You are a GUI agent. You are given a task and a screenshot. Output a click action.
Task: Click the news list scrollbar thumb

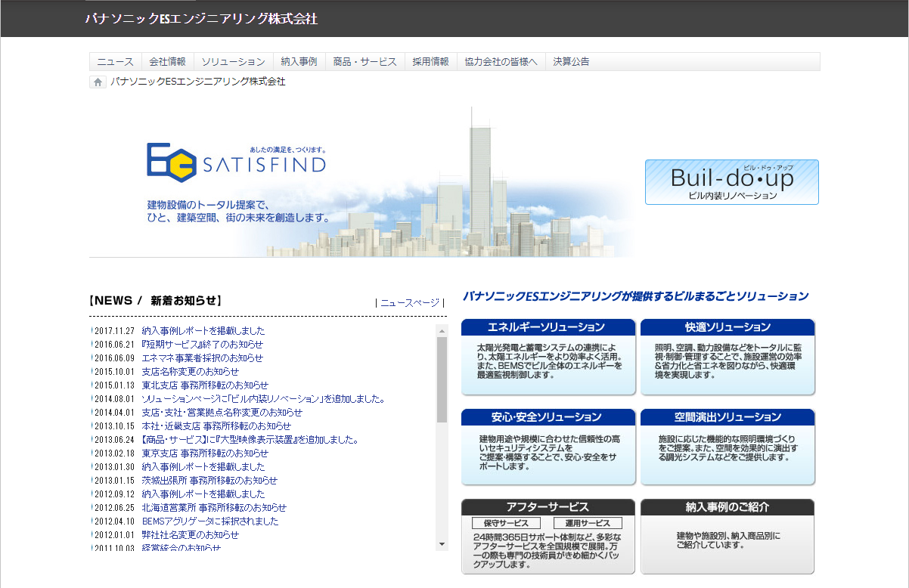pos(442,378)
